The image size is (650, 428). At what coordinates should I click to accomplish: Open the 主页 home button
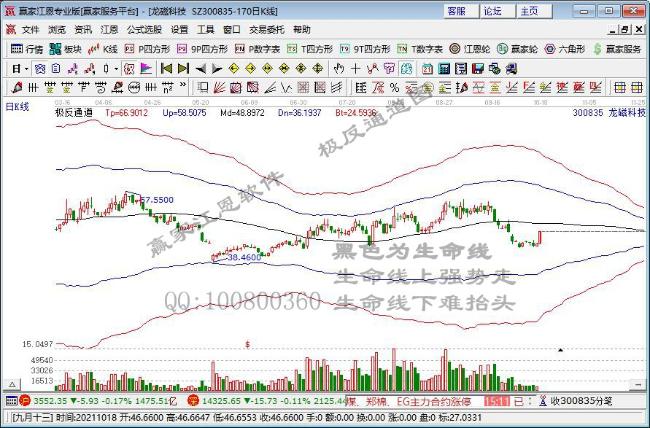(x=529, y=11)
